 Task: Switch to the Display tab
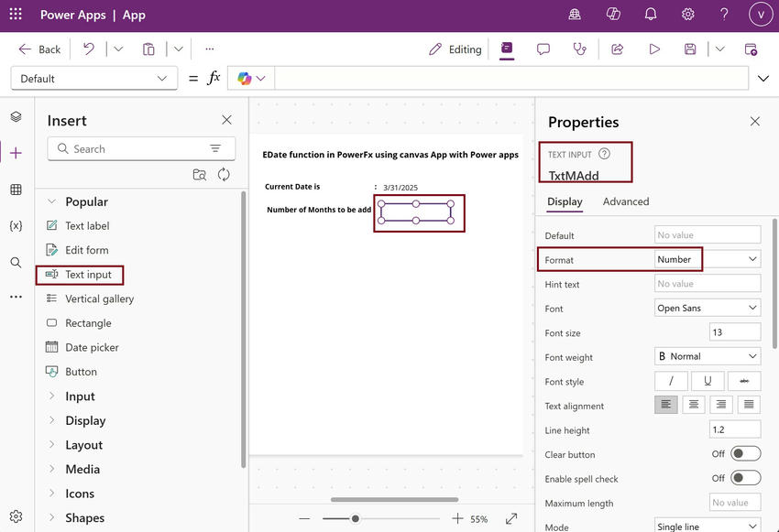coord(565,201)
